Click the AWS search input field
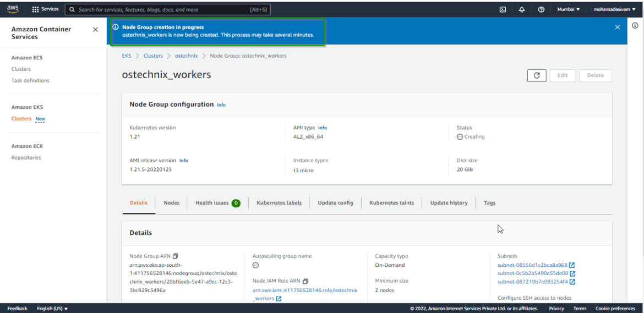644x313 pixels. (165, 9)
